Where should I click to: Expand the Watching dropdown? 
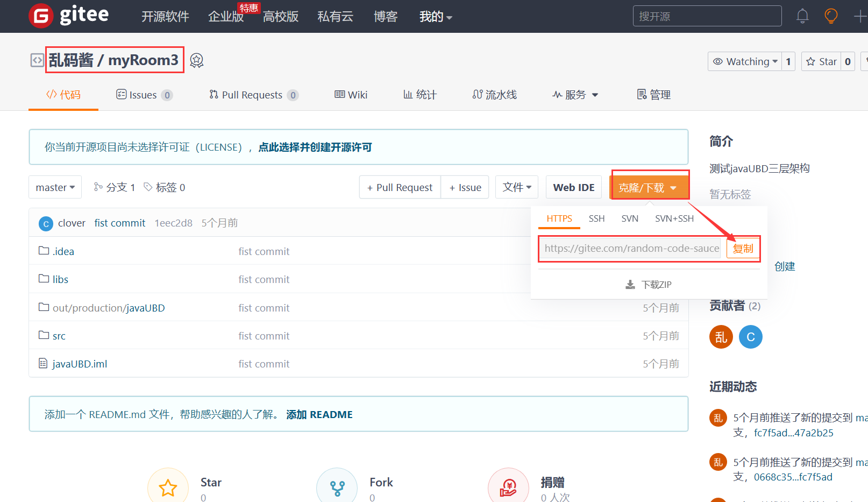pyautogui.click(x=745, y=61)
